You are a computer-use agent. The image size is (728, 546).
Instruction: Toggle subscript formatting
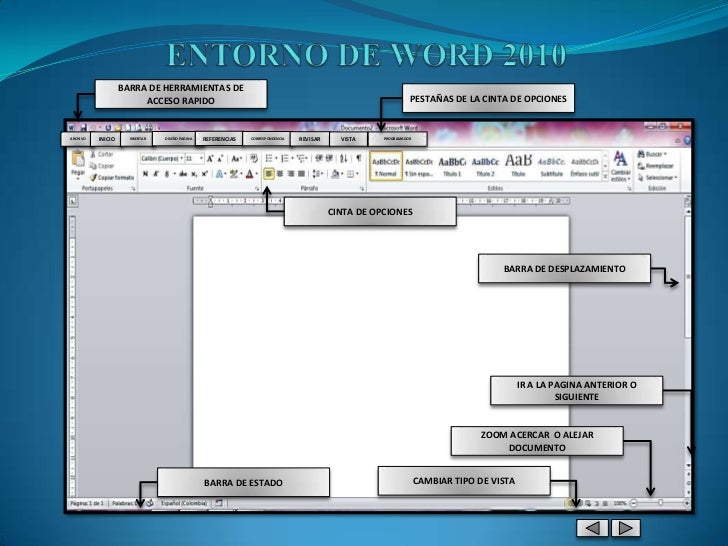[x=194, y=174]
